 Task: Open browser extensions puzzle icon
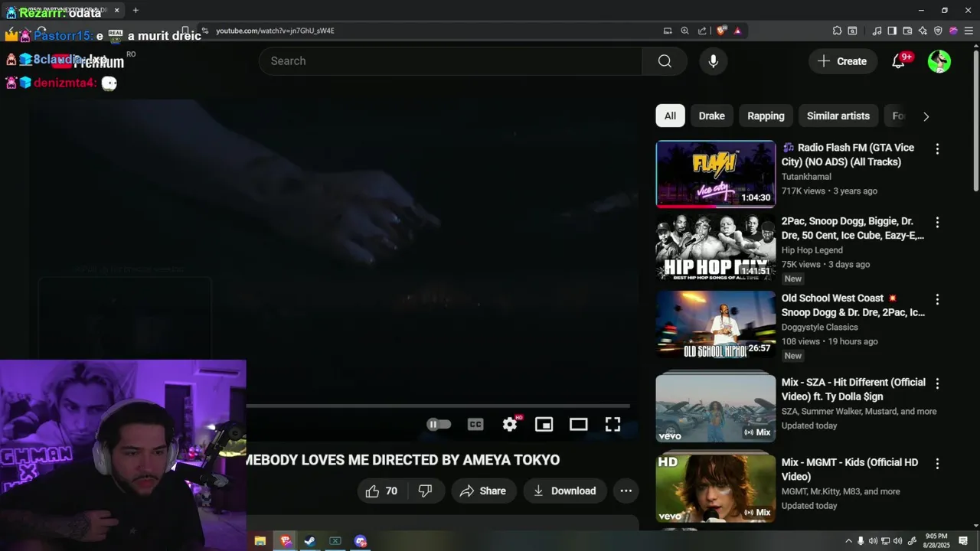click(837, 31)
